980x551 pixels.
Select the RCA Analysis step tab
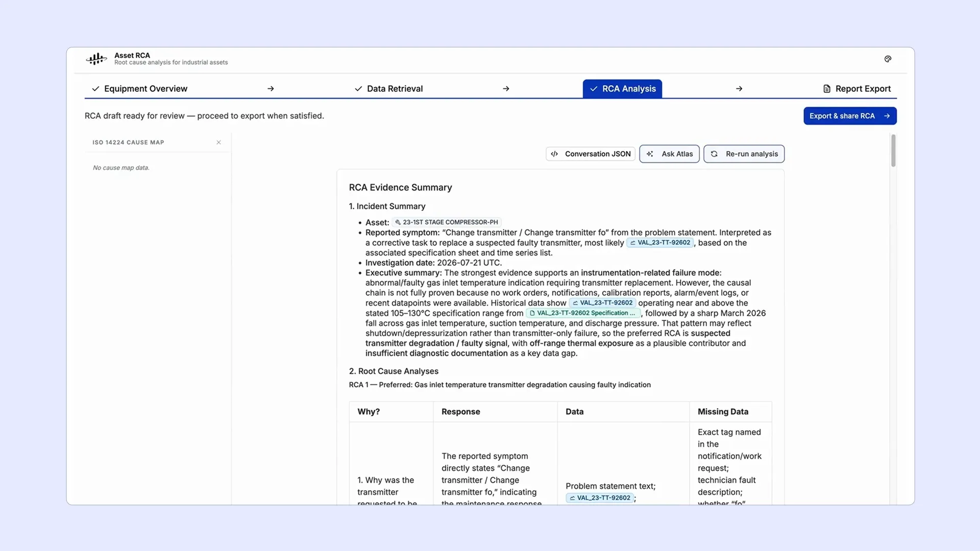pos(622,89)
